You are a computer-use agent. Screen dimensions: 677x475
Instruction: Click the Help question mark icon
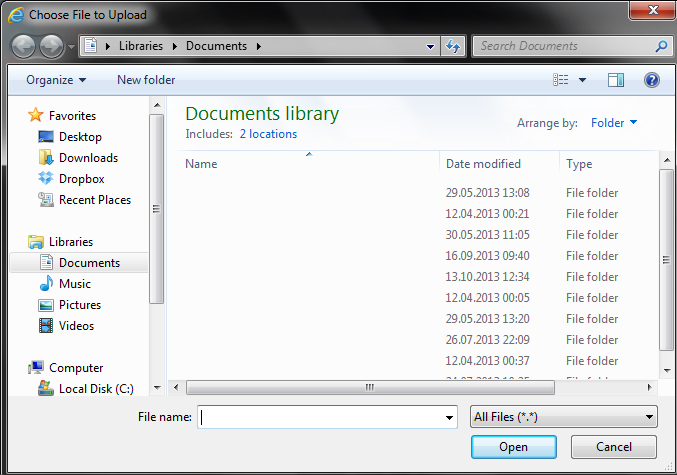pyautogui.click(x=651, y=80)
